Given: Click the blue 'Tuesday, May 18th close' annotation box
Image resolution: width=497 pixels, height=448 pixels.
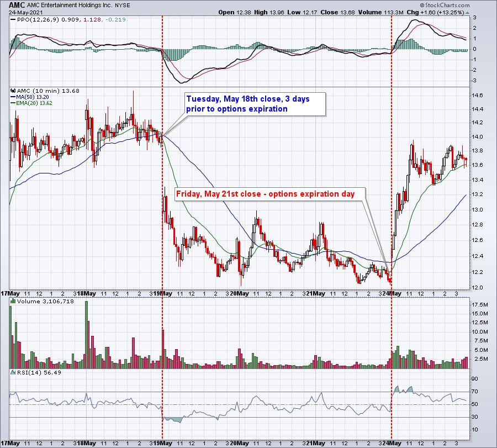Looking at the screenshot, I should pos(255,104).
